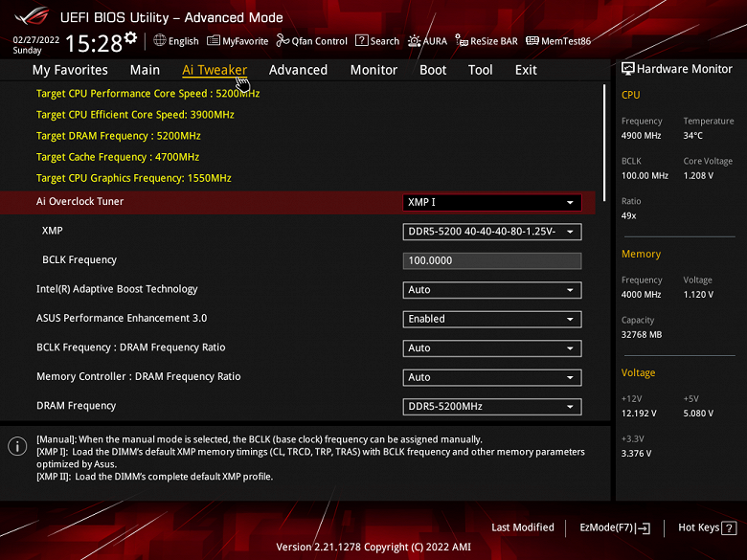Open the Monitor tab

373,70
